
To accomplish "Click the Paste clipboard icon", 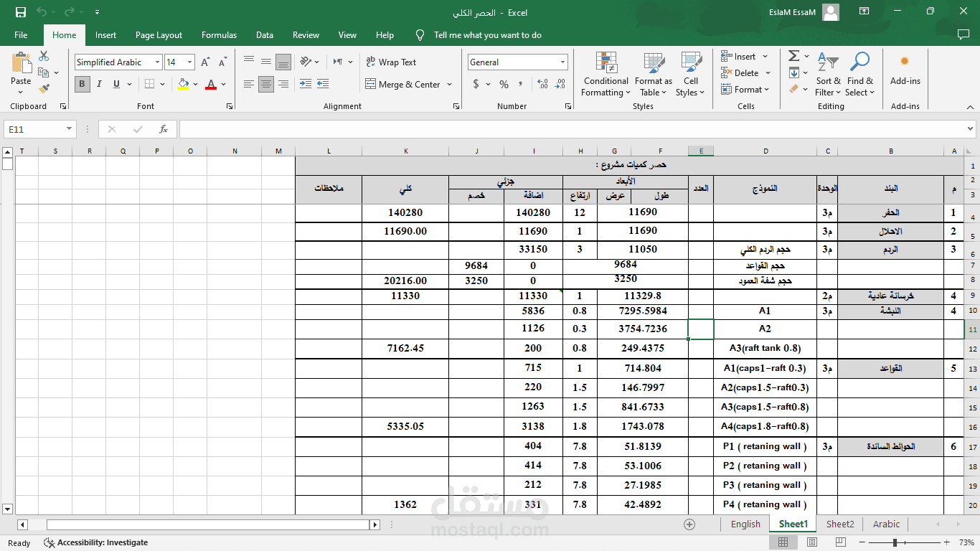I will 21,62.
